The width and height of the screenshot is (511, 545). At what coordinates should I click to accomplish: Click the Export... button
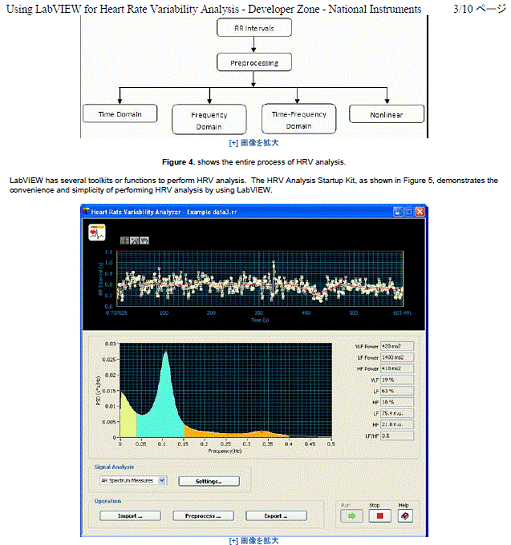276,516
